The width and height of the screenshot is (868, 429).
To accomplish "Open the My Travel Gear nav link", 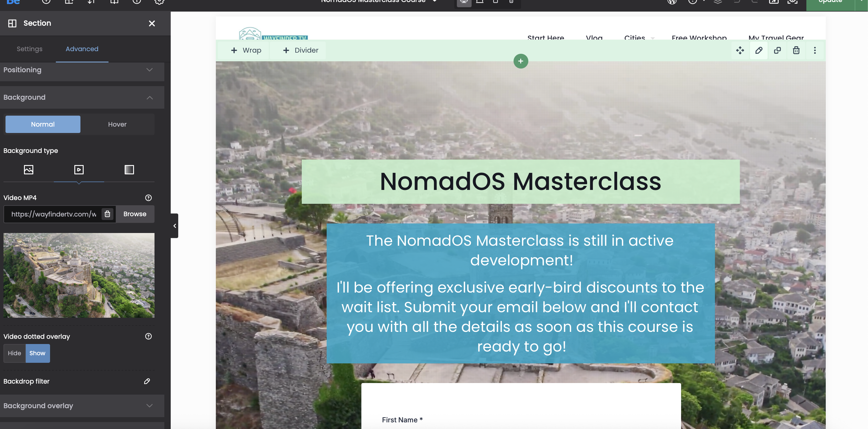I will click(776, 37).
